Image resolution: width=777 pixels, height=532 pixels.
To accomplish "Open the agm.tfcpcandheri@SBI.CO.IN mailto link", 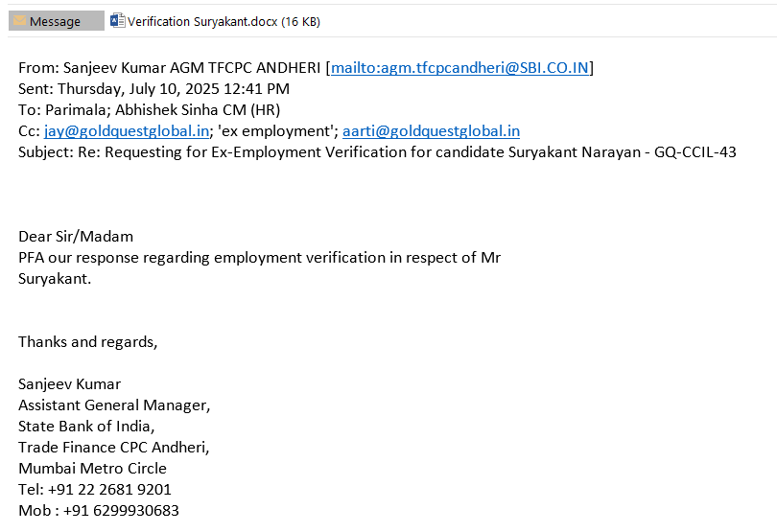I will tap(459, 67).
